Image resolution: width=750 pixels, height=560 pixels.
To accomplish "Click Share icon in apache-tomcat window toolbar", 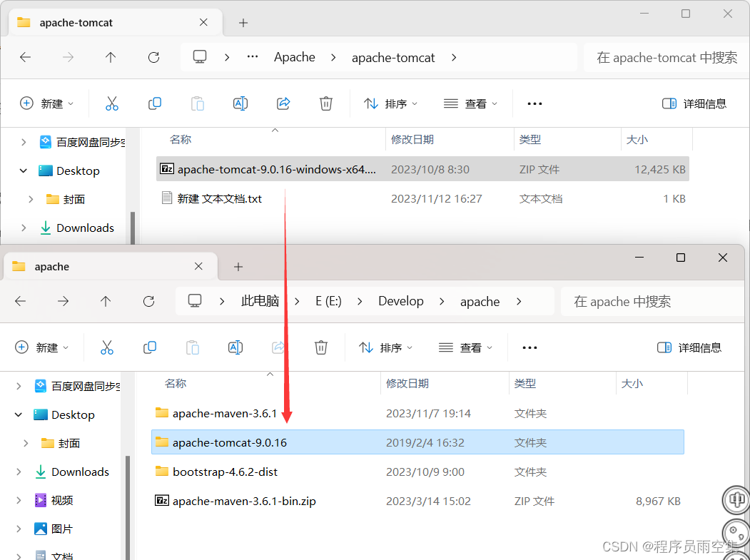I will [x=283, y=103].
